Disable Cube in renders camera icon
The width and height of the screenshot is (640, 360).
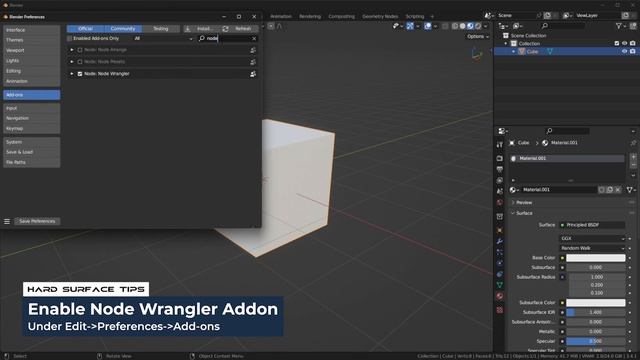633,51
